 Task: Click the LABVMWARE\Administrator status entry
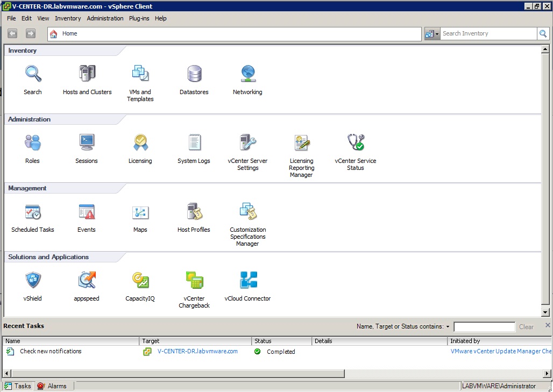click(499, 386)
